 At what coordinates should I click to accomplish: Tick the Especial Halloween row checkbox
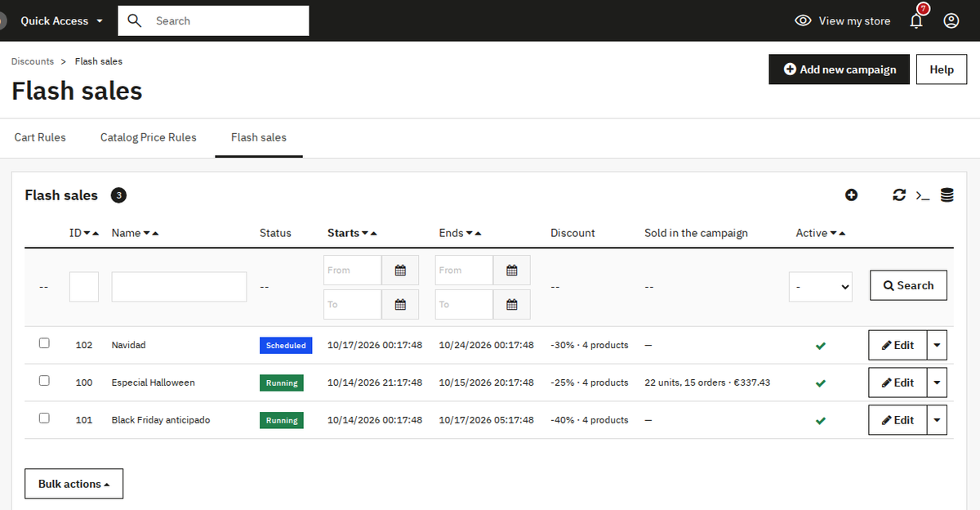click(44, 381)
